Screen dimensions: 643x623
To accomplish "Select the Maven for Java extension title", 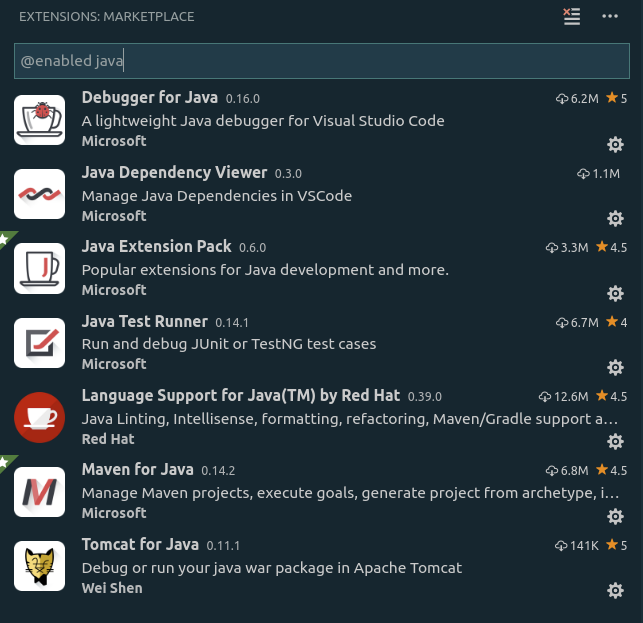I will point(137,470).
